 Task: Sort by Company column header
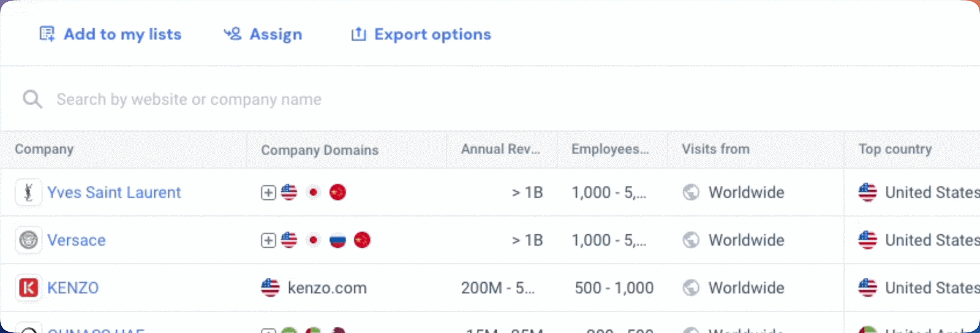[x=44, y=149]
